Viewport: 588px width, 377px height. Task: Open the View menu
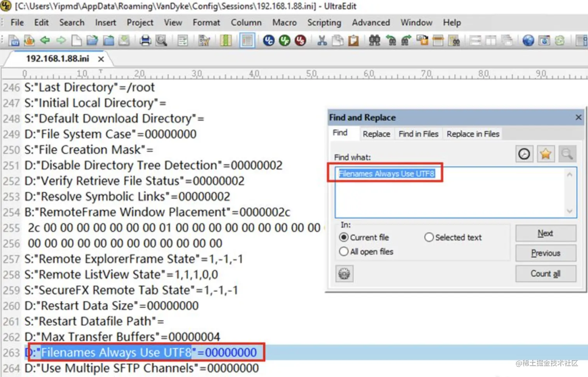pos(173,23)
